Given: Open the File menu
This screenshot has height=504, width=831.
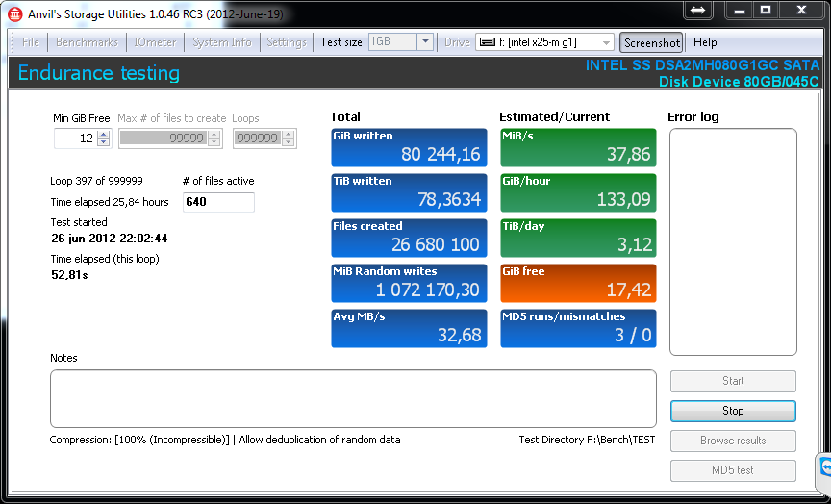Looking at the screenshot, I should pos(30,42).
